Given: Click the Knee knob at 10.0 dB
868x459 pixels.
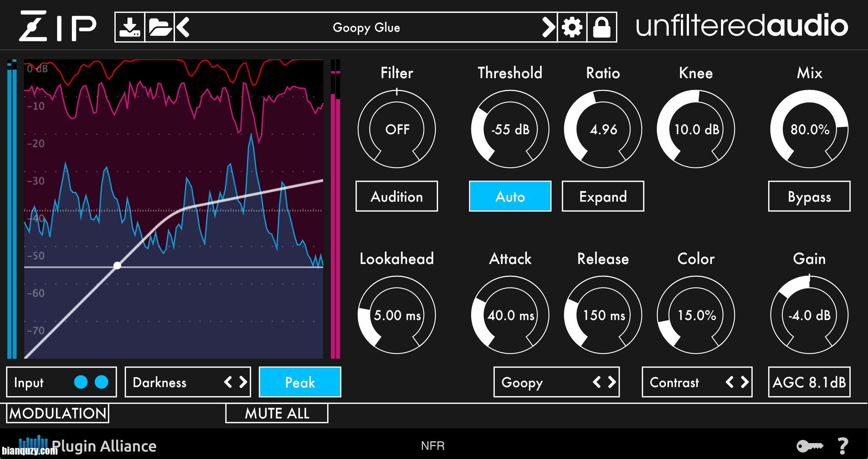Looking at the screenshot, I should [696, 129].
